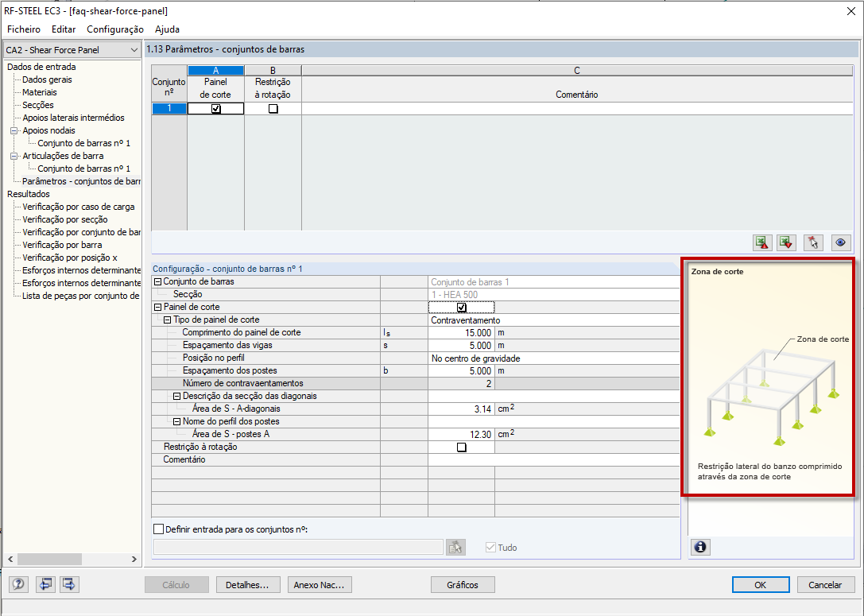Click the Área de S - A-diagonais value 3.14
This screenshot has height=616, width=864.
tap(461, 409)
